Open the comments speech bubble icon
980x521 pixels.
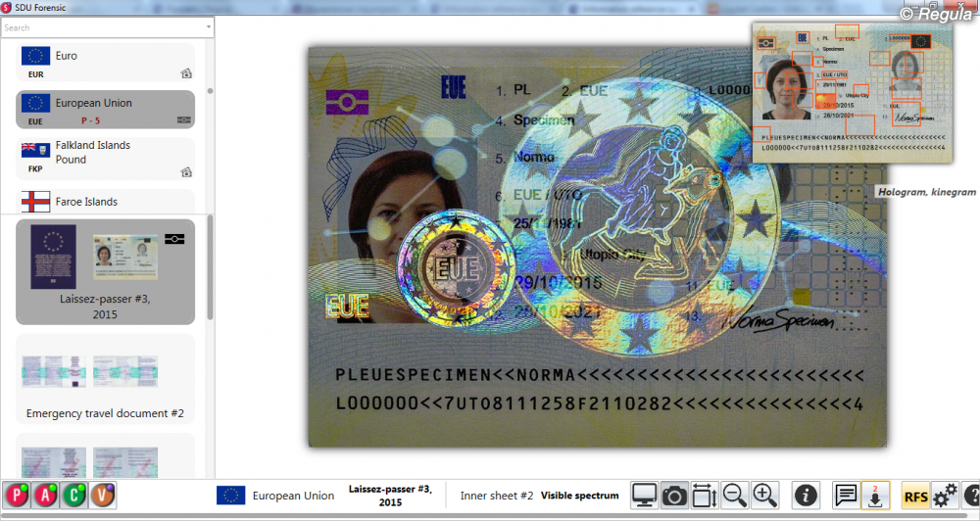[x=846, y=496]
